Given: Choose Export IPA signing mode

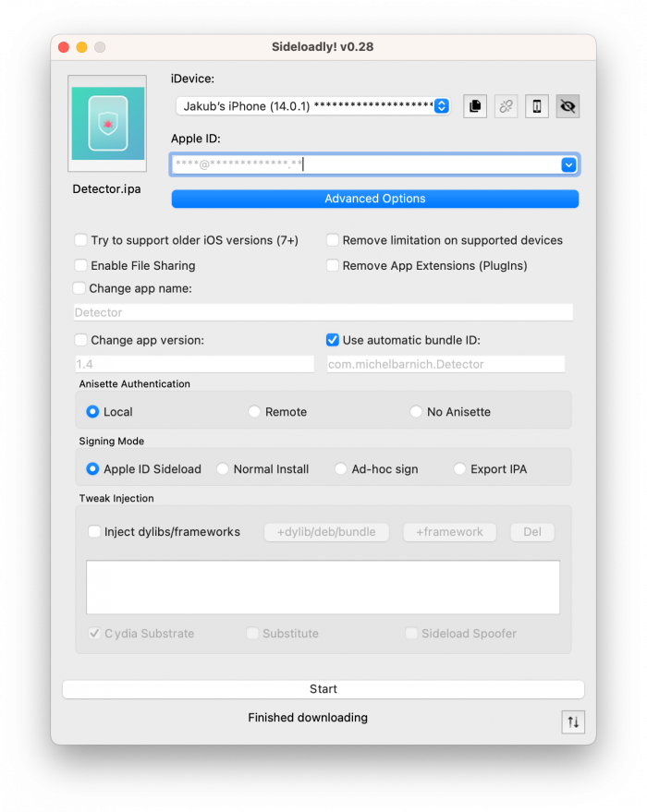Looking at the screenshot, I should point(459,469).
